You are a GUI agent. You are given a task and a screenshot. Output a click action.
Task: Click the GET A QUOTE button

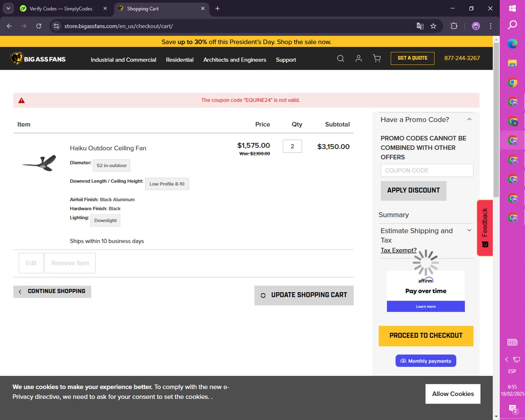pyautogui.click(x=412, y=58)
